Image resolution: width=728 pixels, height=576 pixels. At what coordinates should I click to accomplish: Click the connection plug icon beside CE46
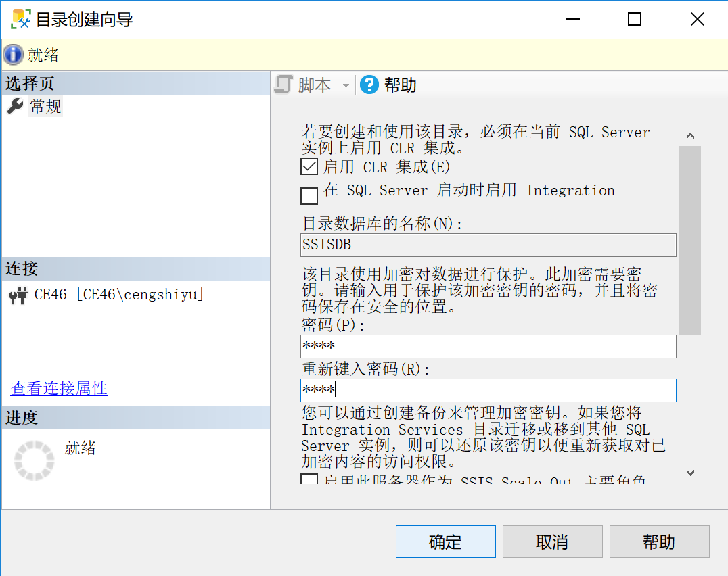(x=18, y=295)
